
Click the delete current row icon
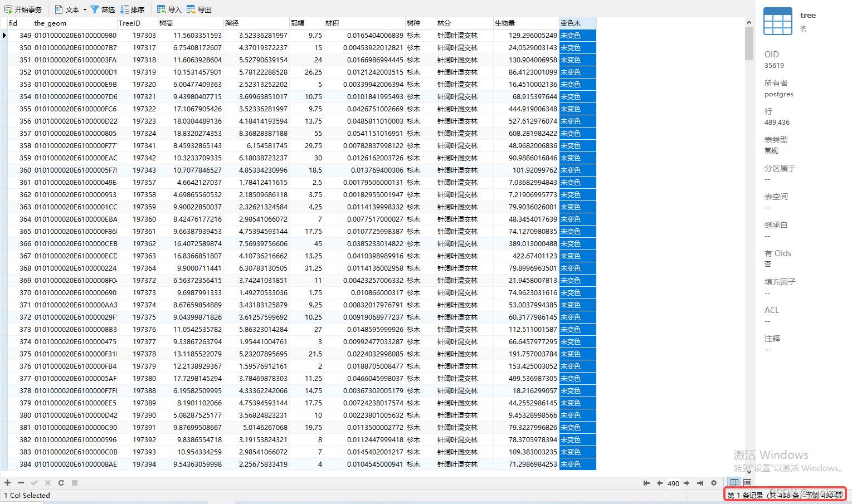(x=21, y=482)
